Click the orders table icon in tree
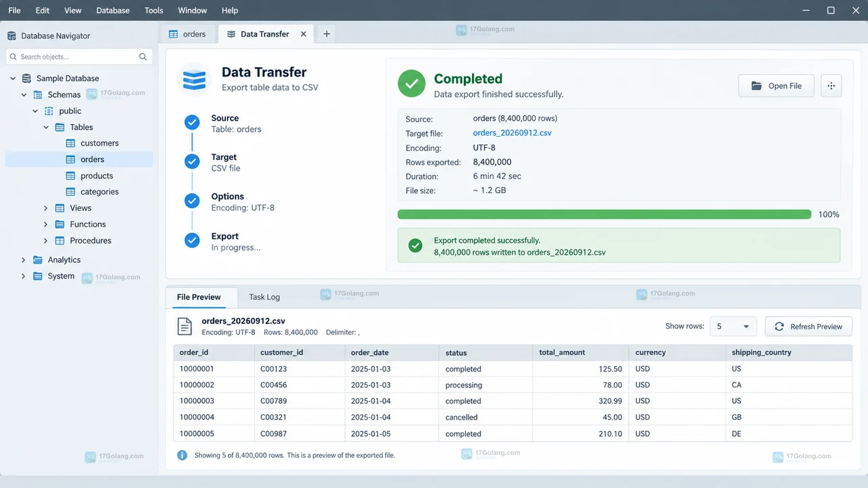The height and width of the screenshot is (488, 868). [71, 159]
